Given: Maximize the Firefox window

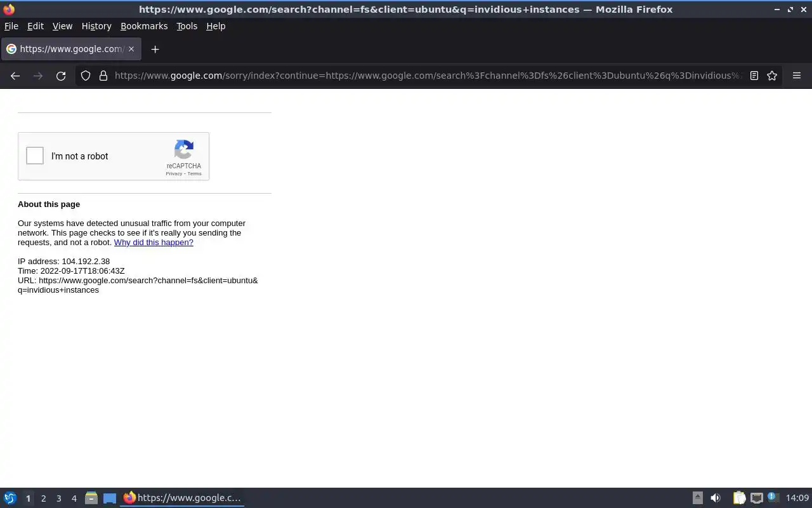Looking at the screenshot, I should pyautogui.click(x=790, y=10).
